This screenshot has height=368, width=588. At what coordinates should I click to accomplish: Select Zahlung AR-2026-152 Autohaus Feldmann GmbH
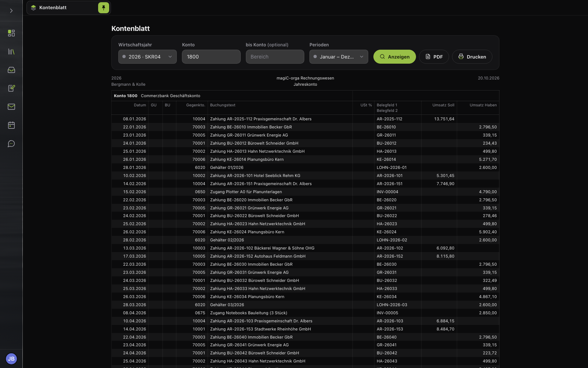[305, 256]
